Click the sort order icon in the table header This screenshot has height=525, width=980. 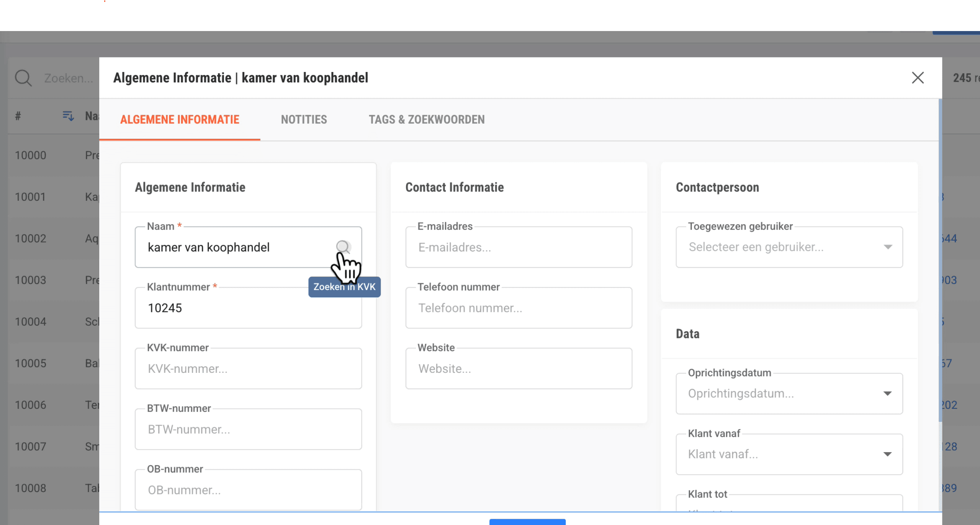(68, 116)
